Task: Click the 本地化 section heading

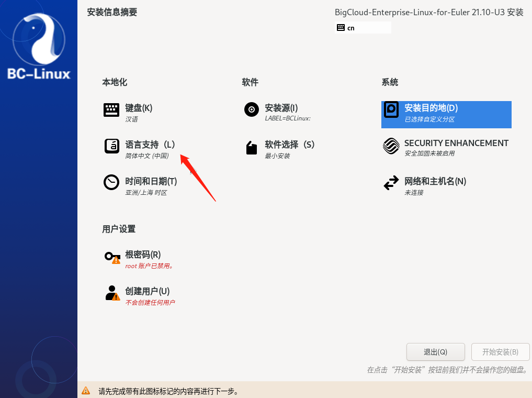Action: (115, 82)
